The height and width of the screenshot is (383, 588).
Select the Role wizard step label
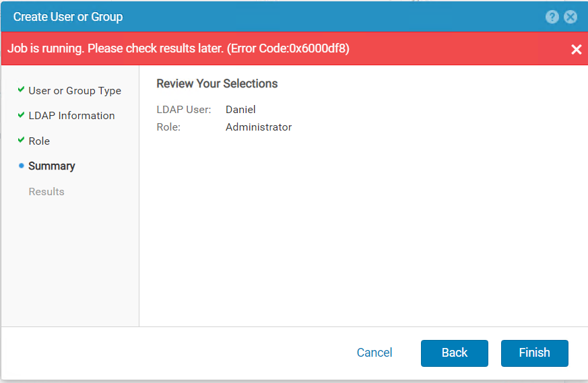tap(39, 141)
